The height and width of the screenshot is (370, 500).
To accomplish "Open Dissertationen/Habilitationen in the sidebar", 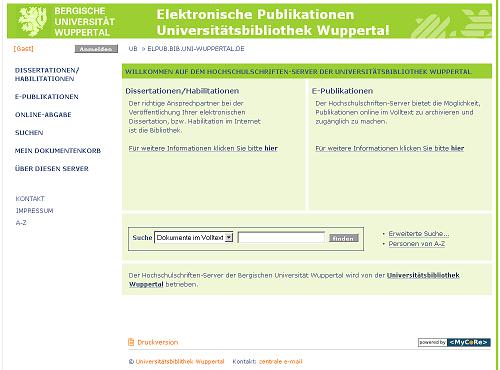I will pos(47,74).
